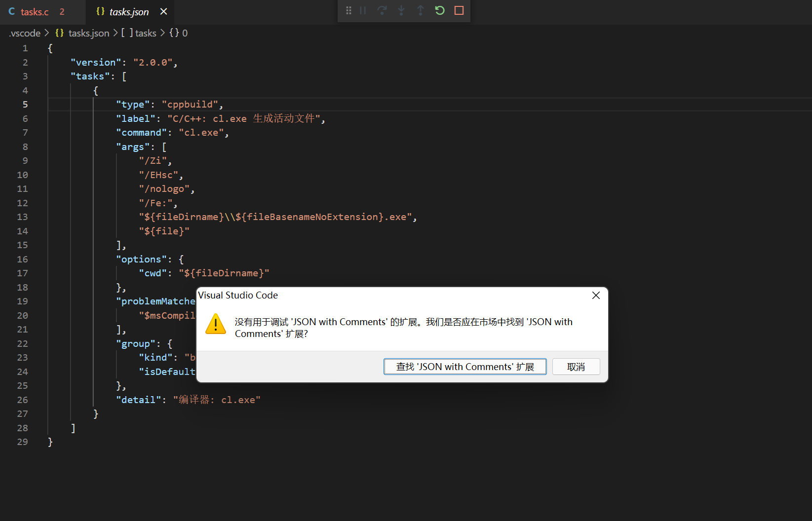This screenshot has height=521, width=812.
Task: Close the tasks.json tab
Action: (164, 11)
